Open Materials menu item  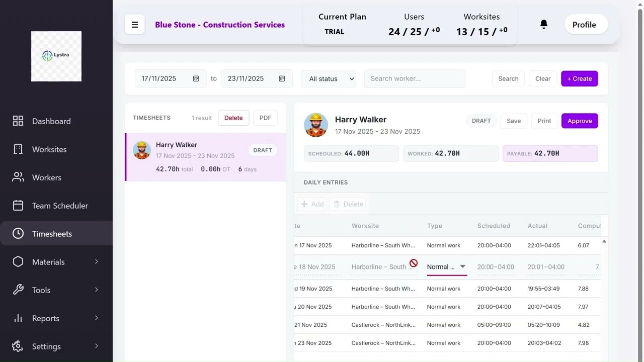[x=56, y=262]
